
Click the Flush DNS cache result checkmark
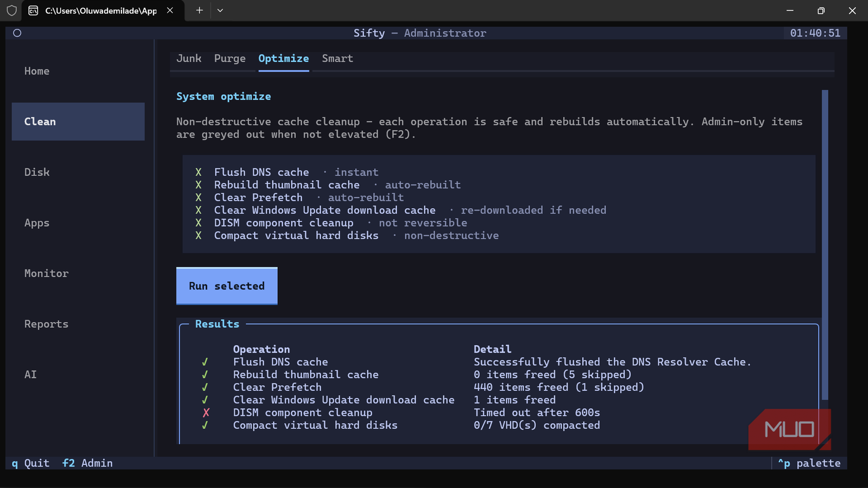click(x=205, y=362)
